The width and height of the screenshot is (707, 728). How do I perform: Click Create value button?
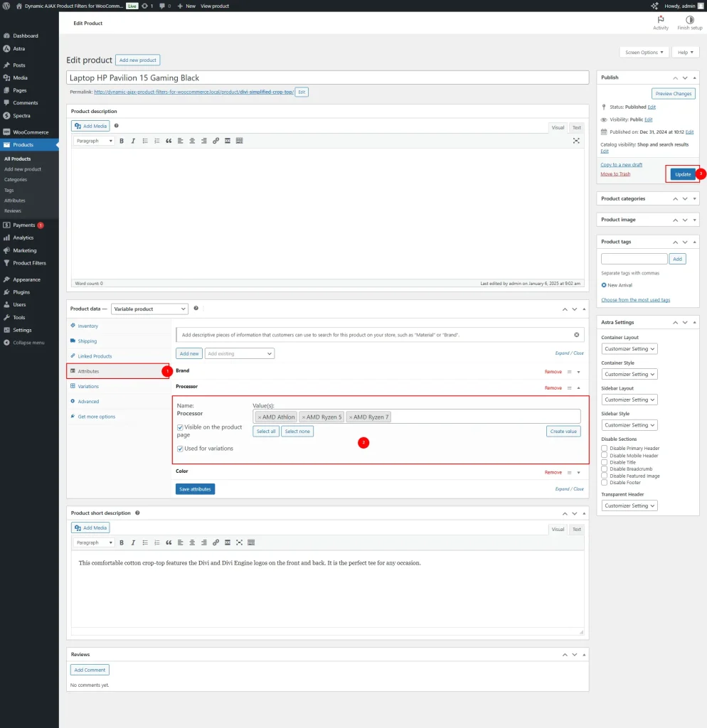click(563, 432)
